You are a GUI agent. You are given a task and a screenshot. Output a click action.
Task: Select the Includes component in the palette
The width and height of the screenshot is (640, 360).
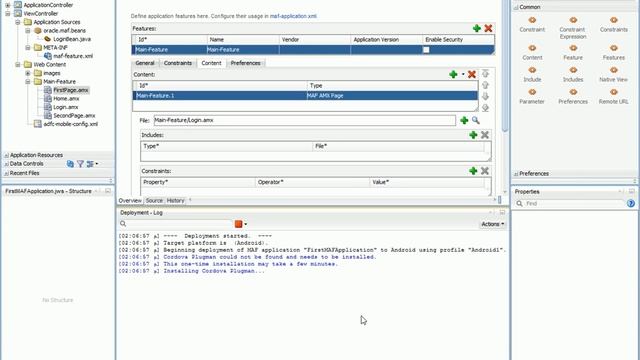click(x=573, y=75)
